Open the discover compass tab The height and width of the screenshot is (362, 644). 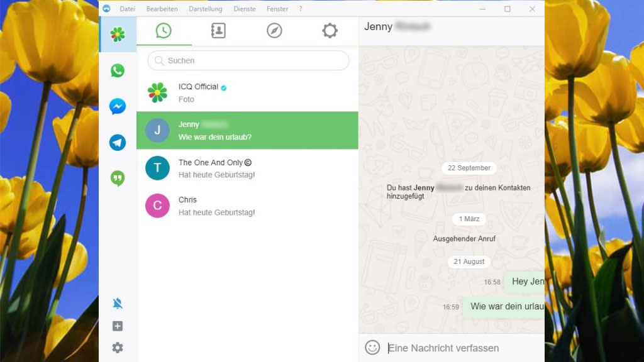[274, 31]
